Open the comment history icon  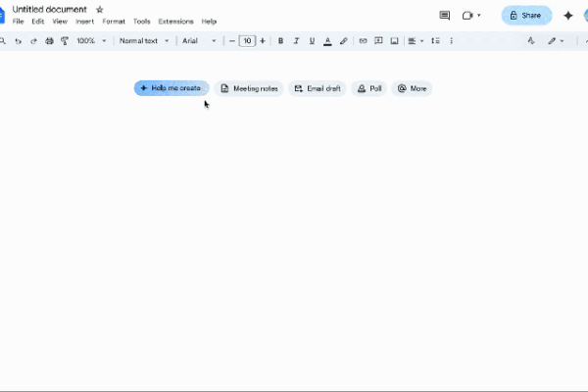[x=445, y=16]
